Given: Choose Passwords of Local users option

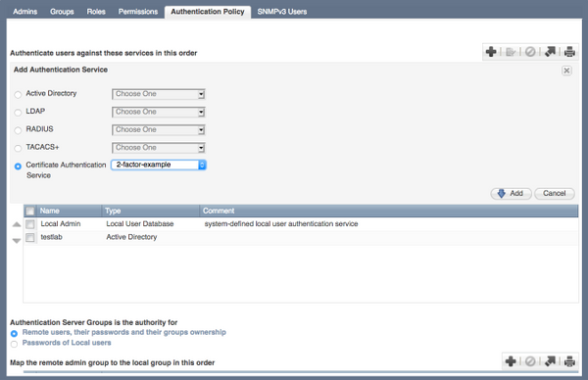Looking at the screenshot, I should 14,344.
